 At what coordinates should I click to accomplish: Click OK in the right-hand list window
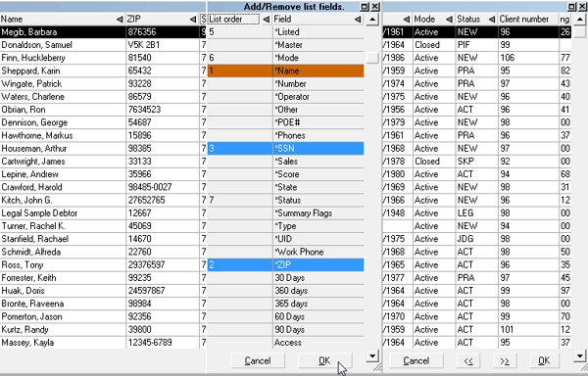click(x=544, y=360)
